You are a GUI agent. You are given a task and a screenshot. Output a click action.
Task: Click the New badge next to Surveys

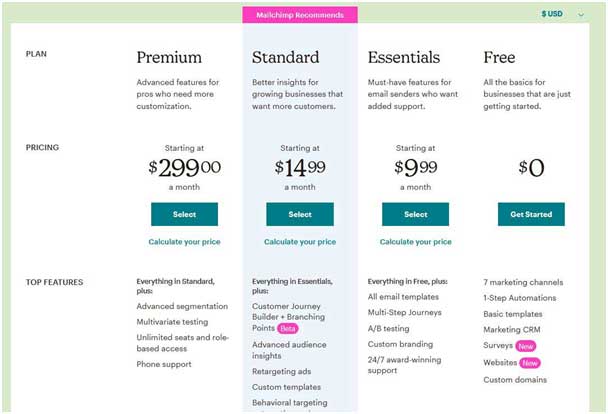[526, 346]
